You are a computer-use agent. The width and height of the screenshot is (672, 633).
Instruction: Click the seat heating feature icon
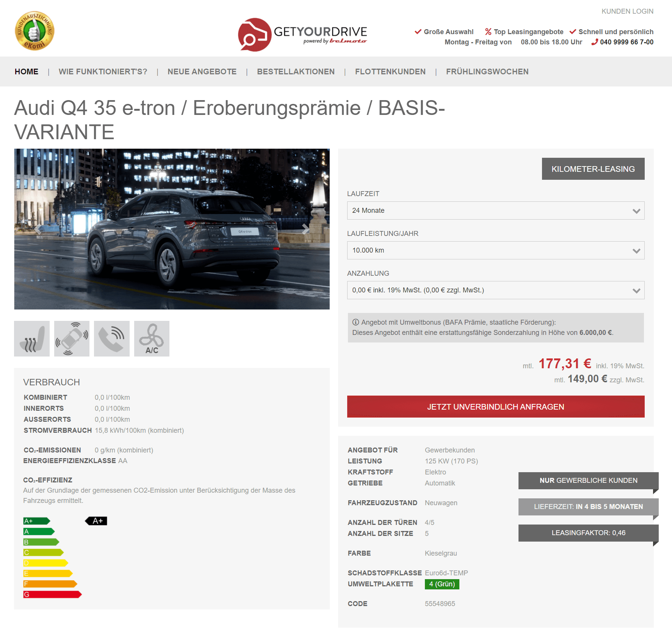click(32, 339)
